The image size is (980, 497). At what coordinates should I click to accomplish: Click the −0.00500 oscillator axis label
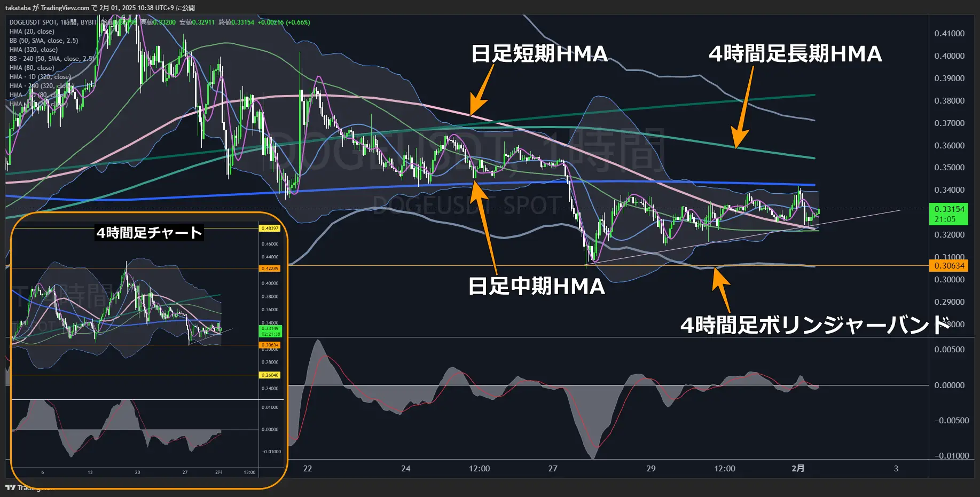pyautogui.click(x=952, y=421)
